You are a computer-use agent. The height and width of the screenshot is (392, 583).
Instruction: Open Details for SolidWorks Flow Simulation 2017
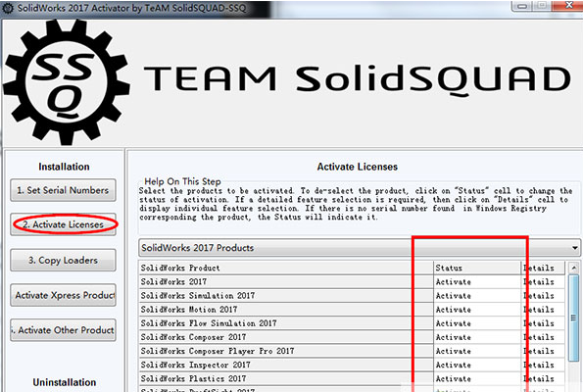tap(543, 323)
